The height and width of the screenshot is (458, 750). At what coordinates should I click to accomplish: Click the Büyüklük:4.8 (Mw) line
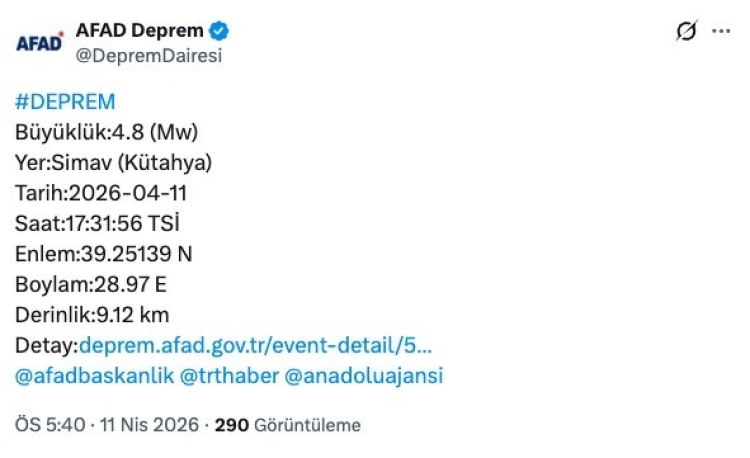[107, 132]
